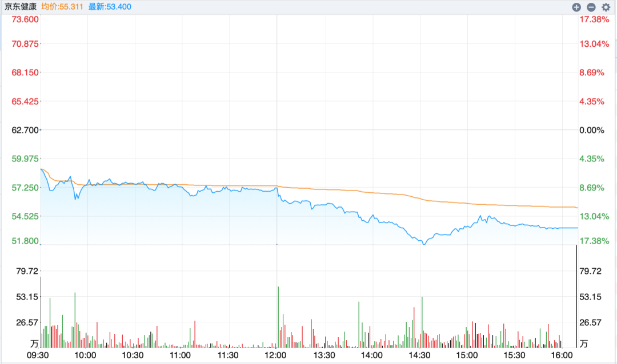Click the right 53.15 volume label

pyautogui.click(x=591, y=297)
